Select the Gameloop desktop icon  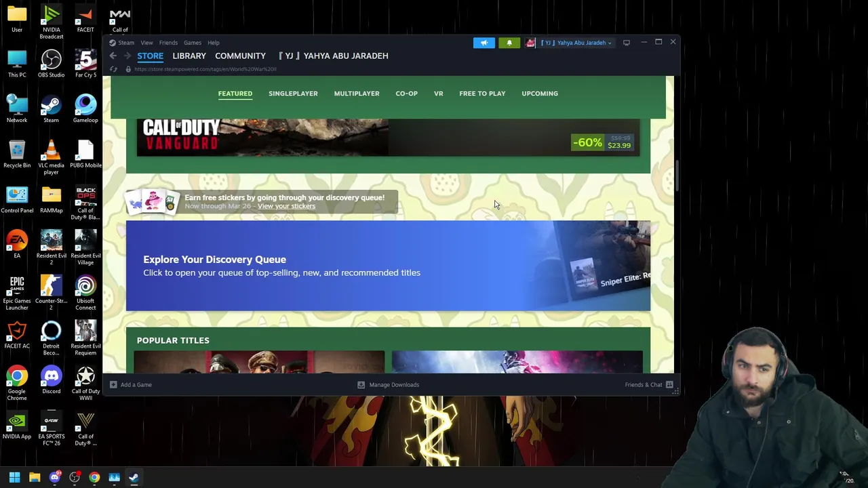(85, 110)
